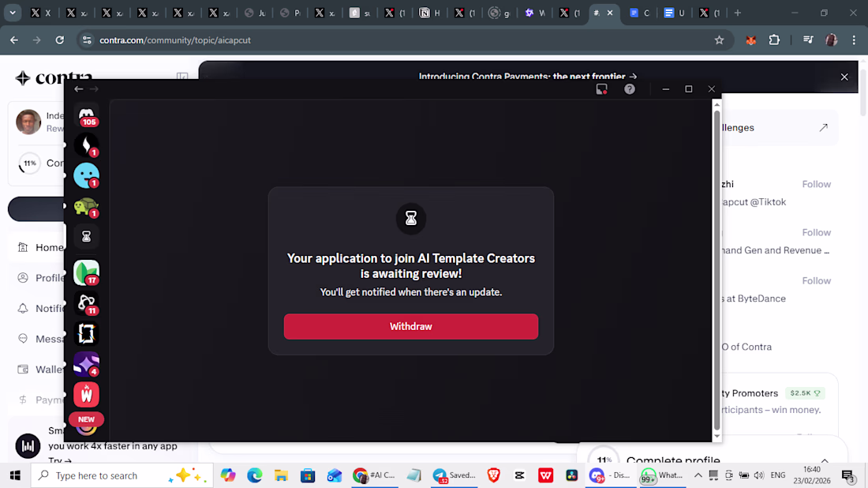Follow the ByteDance user

(x=817, y=280)
